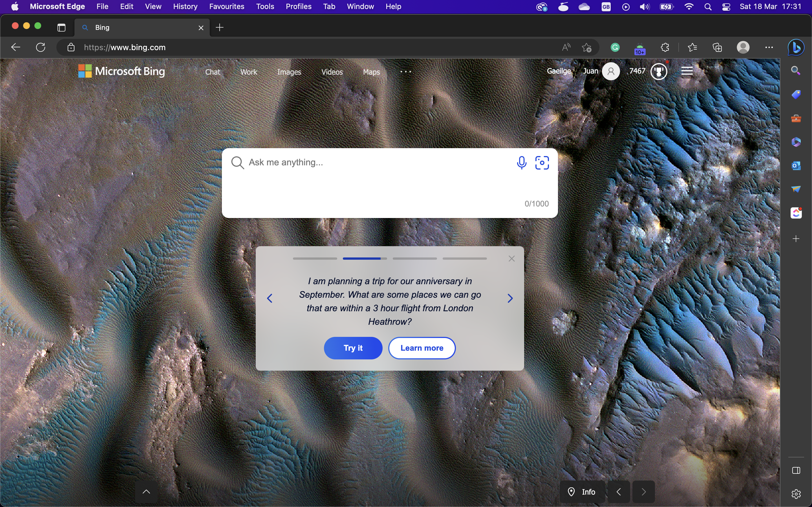Viewport: 812px width, 507px height.
Task: Close the suggestion popup dialog
Action: tap(511, 258)
